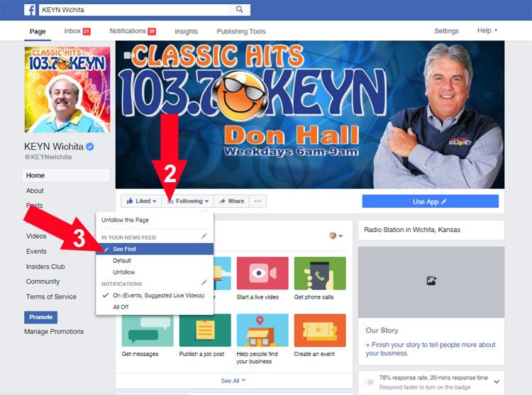Viewport: 532px width, 395px height.
Task: Click pencil icon beside In Your News Feed
Action: tap(204, 236)
